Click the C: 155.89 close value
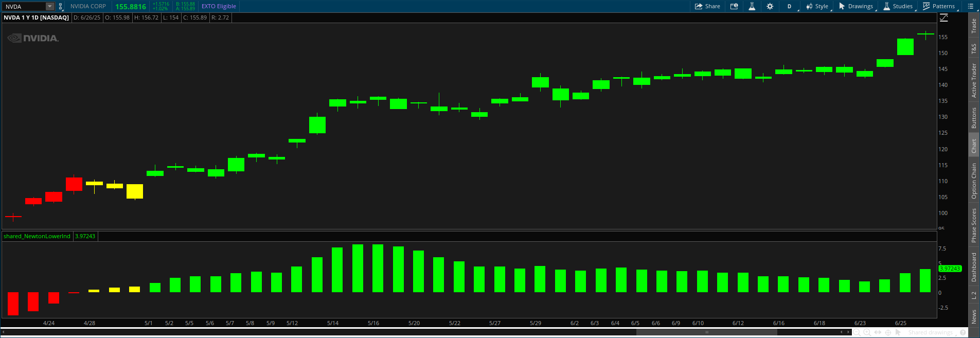The width and height of the screenshot is (980, 338). click(195, 17)
